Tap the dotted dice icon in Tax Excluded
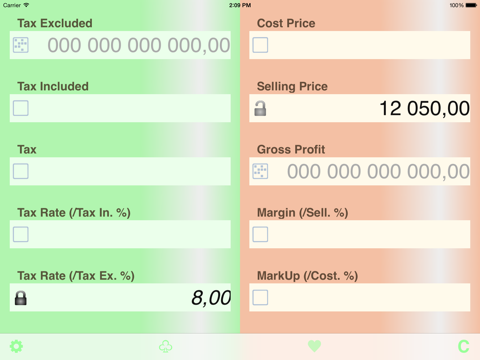 (21, 45)
